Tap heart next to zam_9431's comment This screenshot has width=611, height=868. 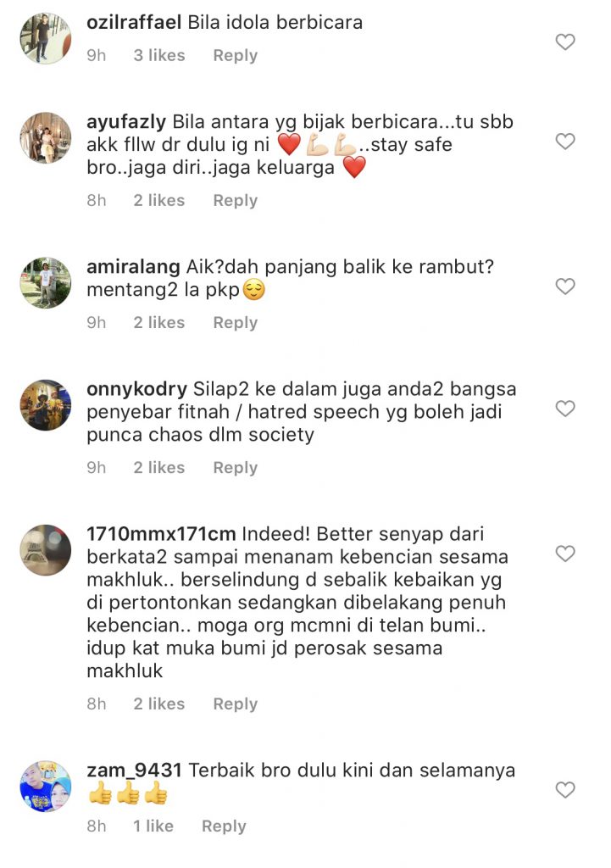[565, 790]
